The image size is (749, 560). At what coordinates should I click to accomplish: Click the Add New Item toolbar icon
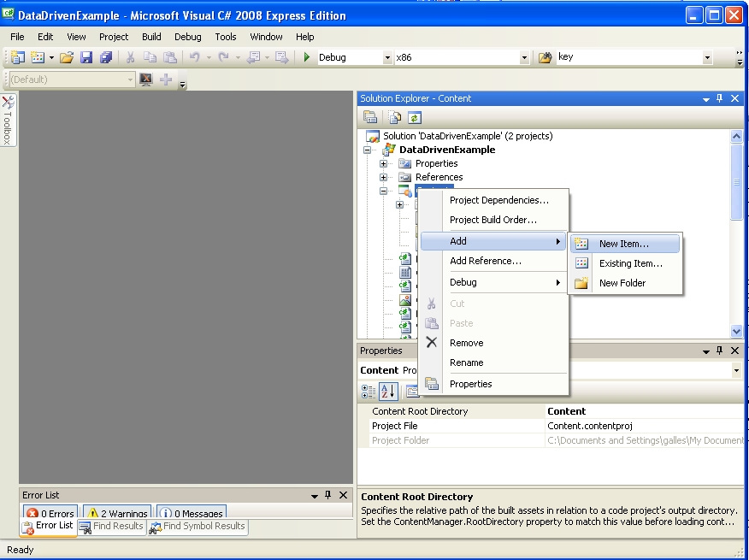(x=38, y=57)
